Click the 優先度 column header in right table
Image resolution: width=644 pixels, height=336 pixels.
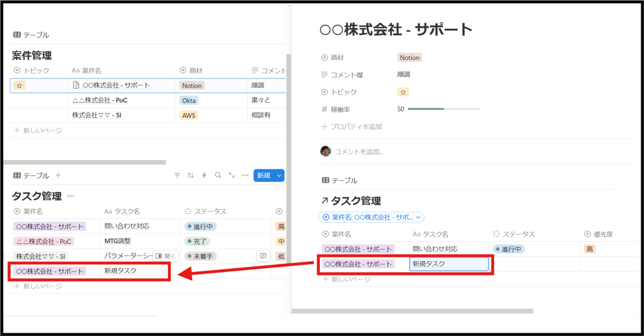pyautogui.click(x=599, y=234)
